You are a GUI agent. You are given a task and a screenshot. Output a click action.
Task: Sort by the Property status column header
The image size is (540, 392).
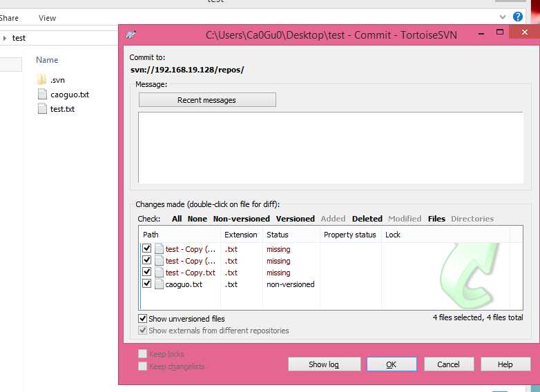click(350, 235)
